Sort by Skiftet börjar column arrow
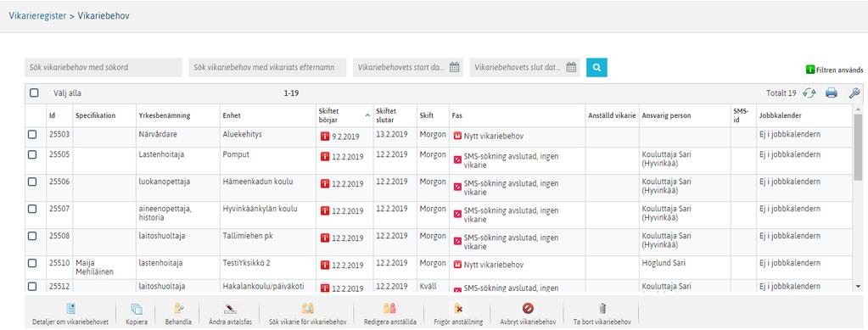The width and height of the screenshot is (868, 330). [367, 115]
